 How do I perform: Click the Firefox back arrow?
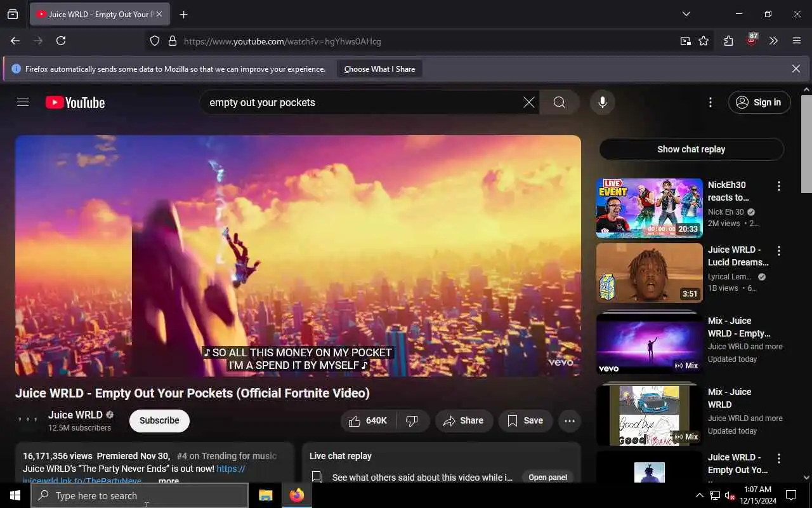(15, 41)
